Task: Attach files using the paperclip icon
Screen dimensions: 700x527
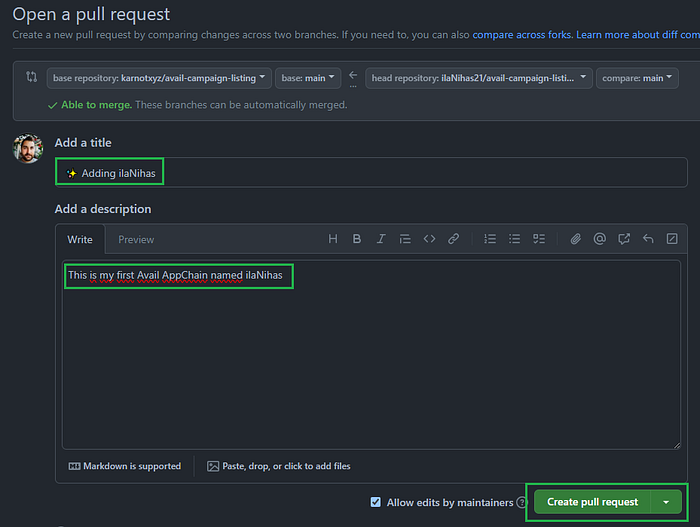Action: pyautogui.click(x=575, y=239)
